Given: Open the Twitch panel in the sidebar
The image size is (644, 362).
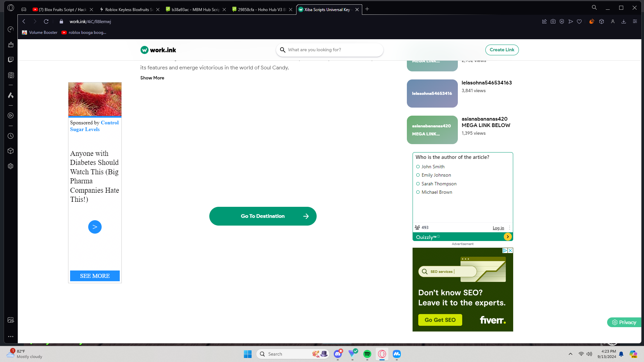Looking at the screenshot, I should (x=11, y=60).
